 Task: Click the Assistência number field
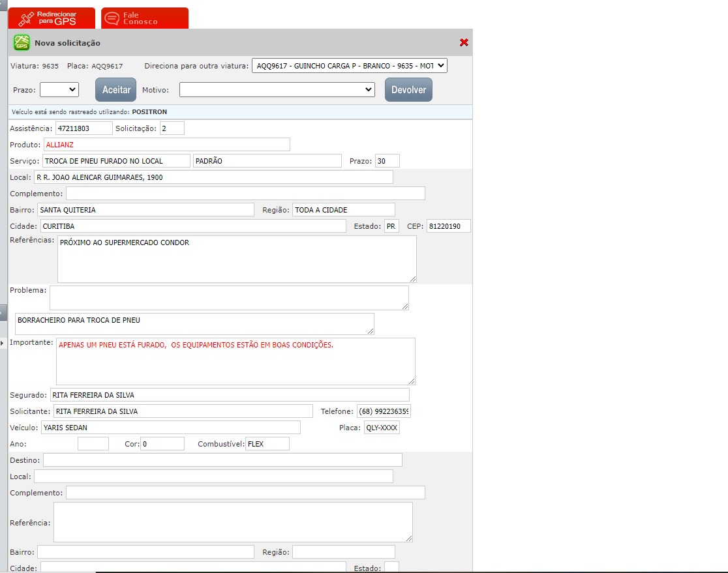[x=83, y=128]
